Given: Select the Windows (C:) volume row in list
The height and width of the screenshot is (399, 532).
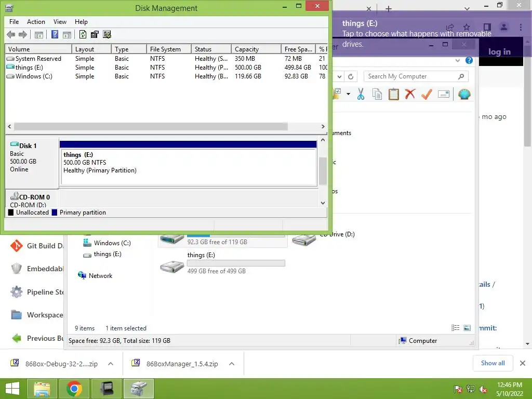Looking at the screenshot, I should click(166, 76).
